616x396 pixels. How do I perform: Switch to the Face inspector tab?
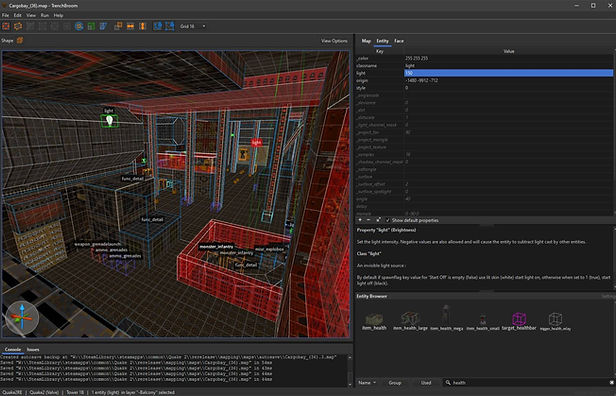pos(399,41)
